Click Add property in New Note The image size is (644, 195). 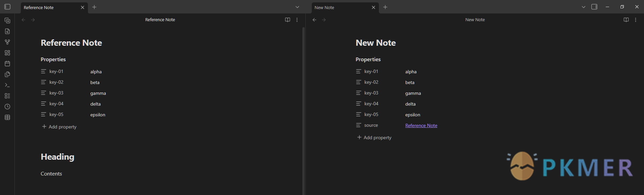pyautogui.click(x=374, y=138)
